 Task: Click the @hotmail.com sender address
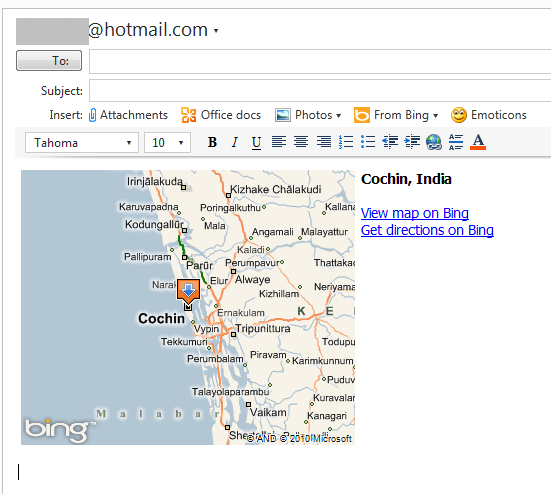148,30
